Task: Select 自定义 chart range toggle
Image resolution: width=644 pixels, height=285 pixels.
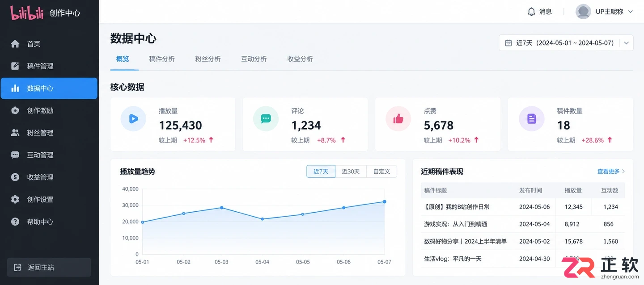Action: 381,172
